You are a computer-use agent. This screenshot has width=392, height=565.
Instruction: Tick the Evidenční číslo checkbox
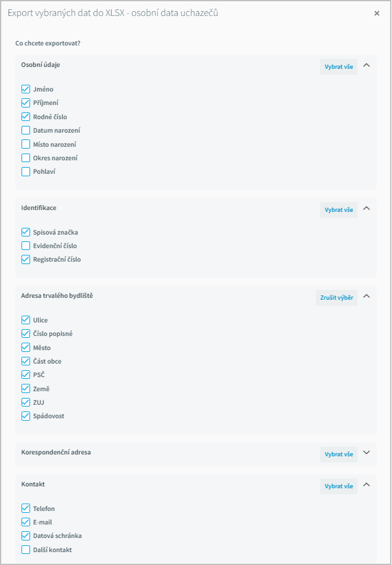26,246
